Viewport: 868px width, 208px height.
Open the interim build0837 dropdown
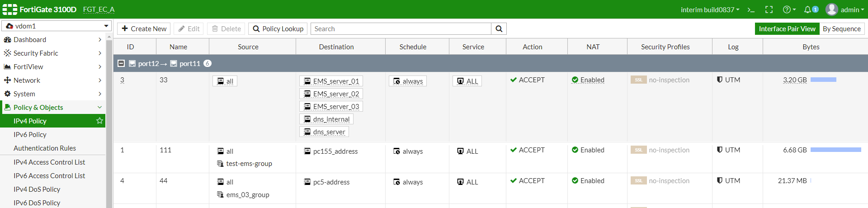pyautogui.click(x=710, y=9)
